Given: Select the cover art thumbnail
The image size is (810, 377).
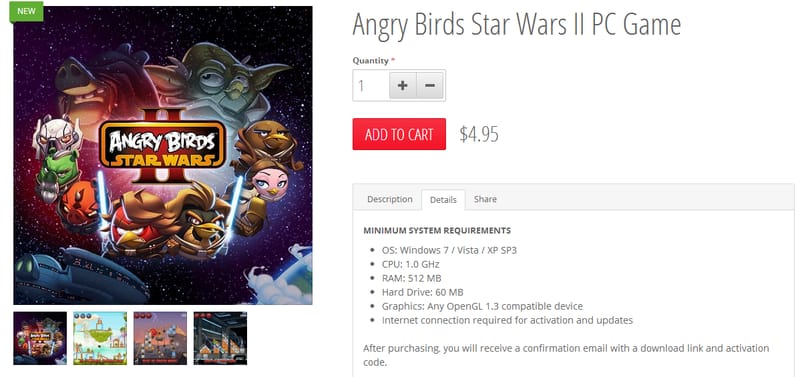Looking at the screenshot, I should [x=40, y=338].
